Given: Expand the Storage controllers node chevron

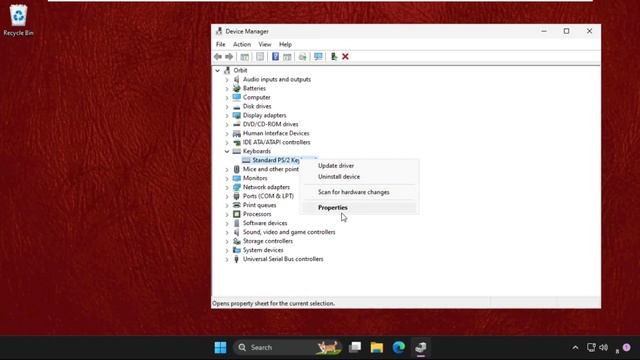Looking at the screenshot, I should [227, 241].
